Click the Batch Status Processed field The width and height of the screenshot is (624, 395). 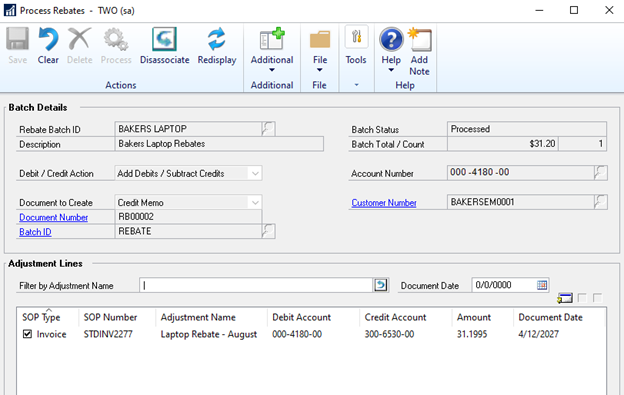pyautogui.click(x=527, y=129)
